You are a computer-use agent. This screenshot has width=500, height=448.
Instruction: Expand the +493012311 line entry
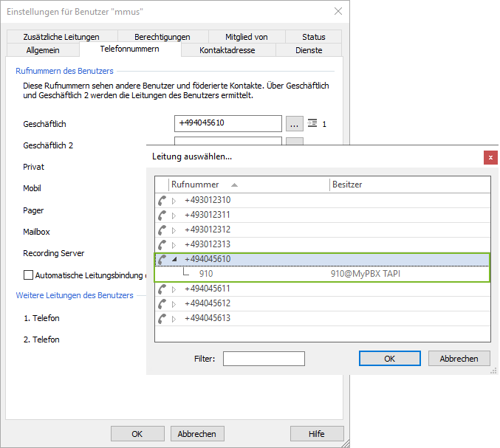(174, 215)
